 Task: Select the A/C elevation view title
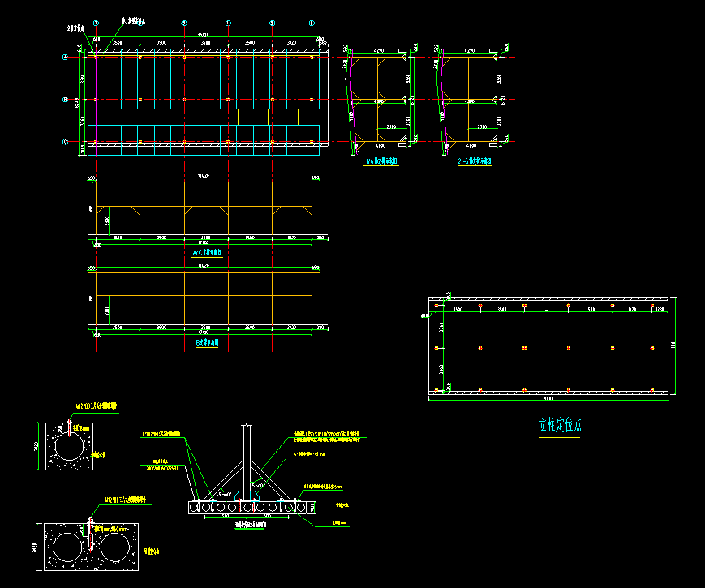click(x=207, y=253)
